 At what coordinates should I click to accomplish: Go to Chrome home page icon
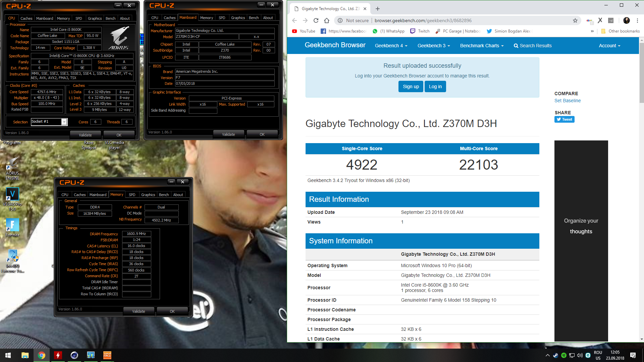pyautogui.click(x=327, y=20)
